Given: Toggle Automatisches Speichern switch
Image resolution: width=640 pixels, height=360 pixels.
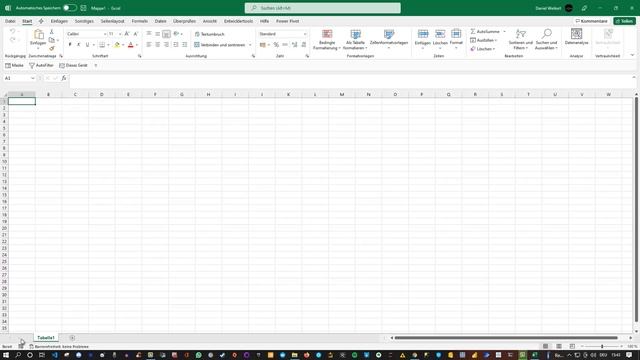Looking at the screenshot, I should (70, 8).
